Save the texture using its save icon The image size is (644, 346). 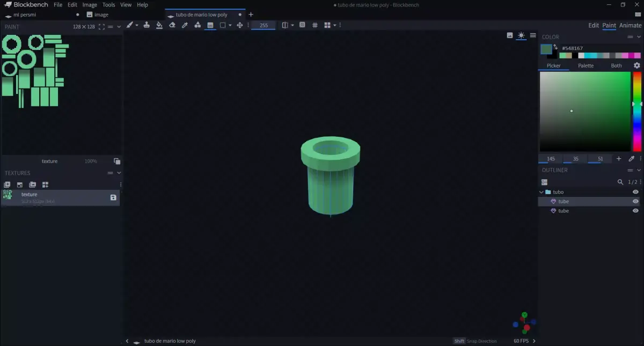(113, 197)
